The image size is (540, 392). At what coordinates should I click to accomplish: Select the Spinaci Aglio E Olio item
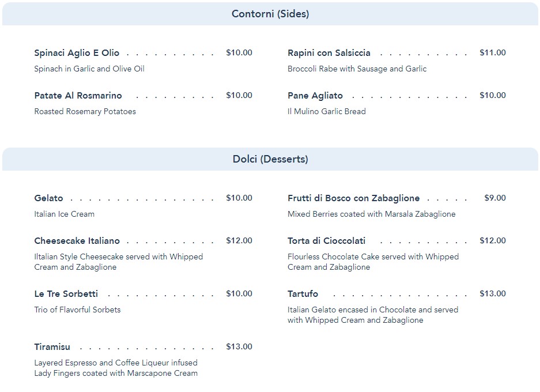pyautogui.click(x=77, y=53)
